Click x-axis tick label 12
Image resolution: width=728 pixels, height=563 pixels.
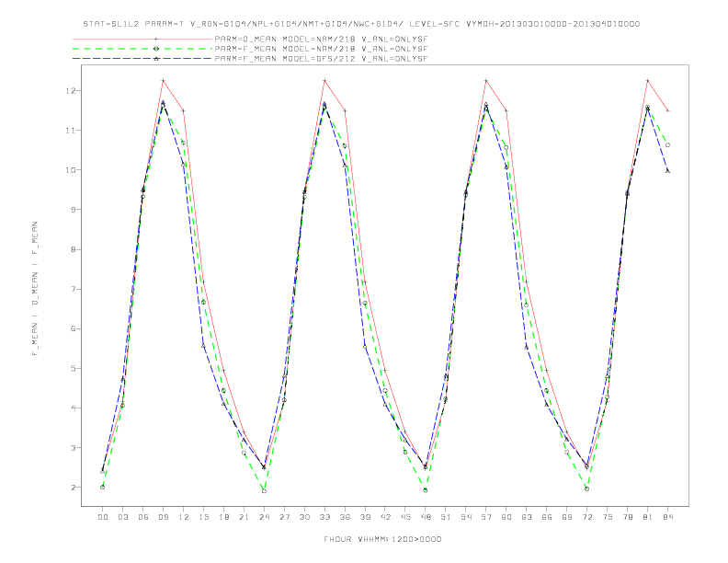point(184,517)
